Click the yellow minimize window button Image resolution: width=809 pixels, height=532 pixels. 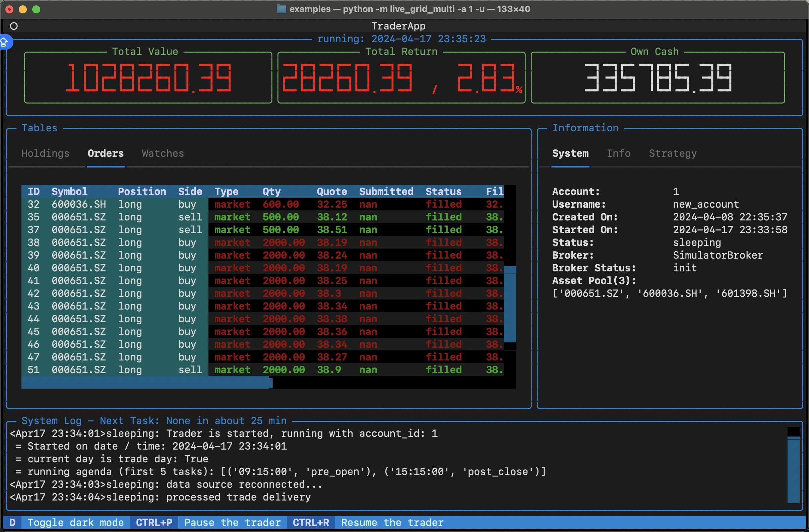pyautogui.click(x=23, y=9)
